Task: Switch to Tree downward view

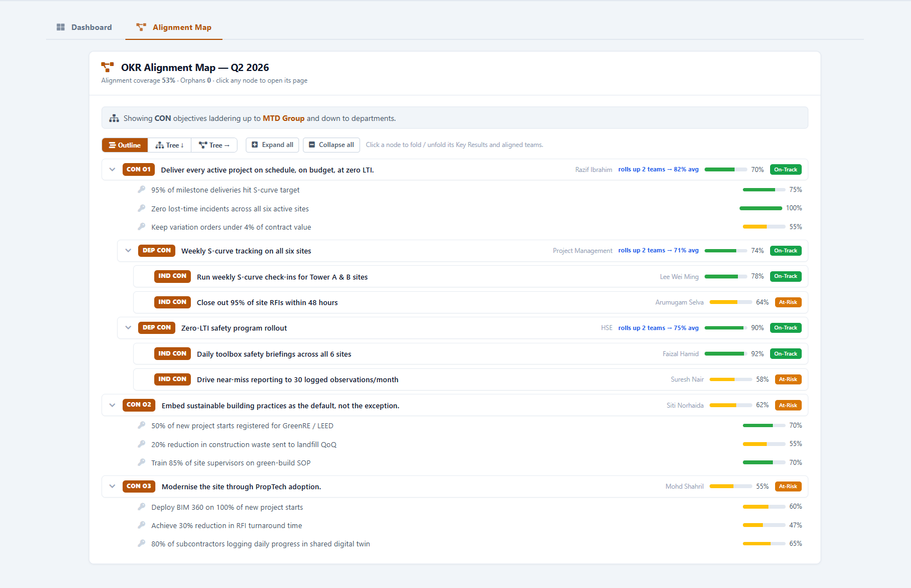Action: coord(170,145)
